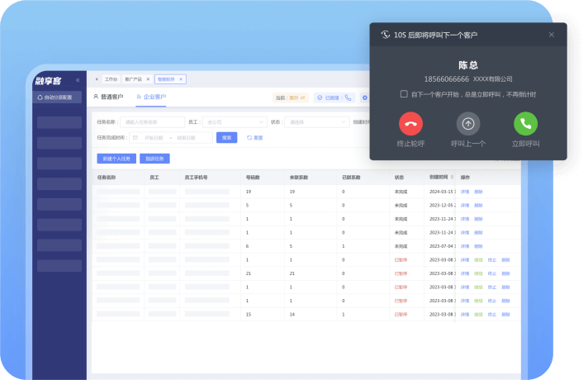
Task: Switch to the 普通客户 tab
Action: point(108,97)
